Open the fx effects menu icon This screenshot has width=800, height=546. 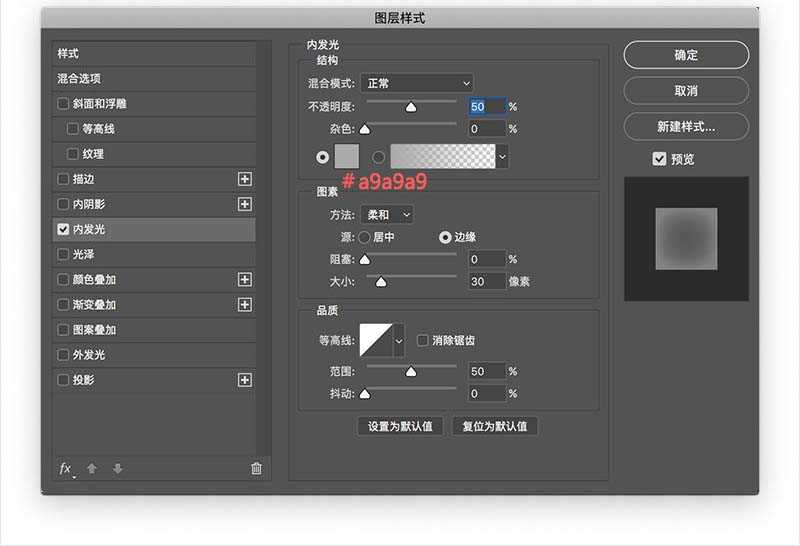click(x=66, y=468)
